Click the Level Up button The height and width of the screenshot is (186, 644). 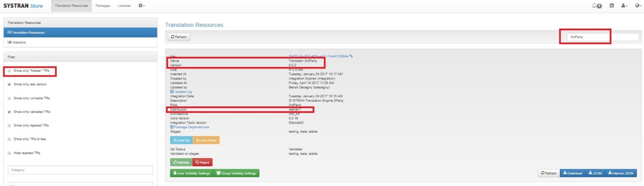181,140
